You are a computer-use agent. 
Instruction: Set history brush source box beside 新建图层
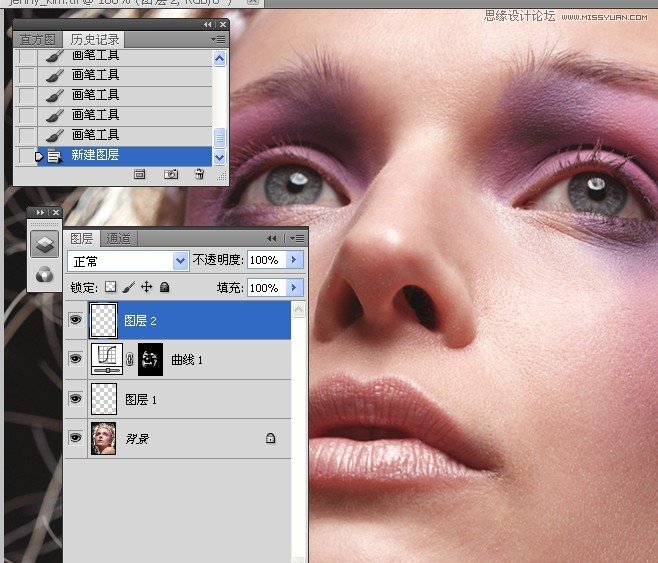(27, 156)
